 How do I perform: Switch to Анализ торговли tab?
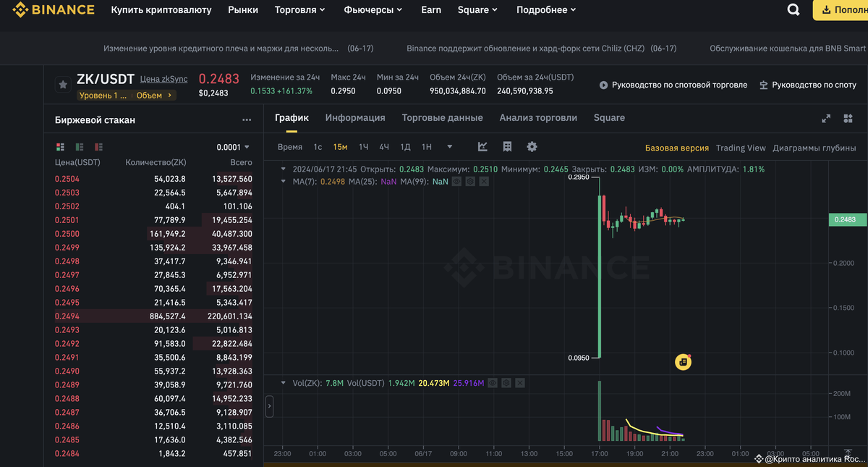[x=538, y=118]
